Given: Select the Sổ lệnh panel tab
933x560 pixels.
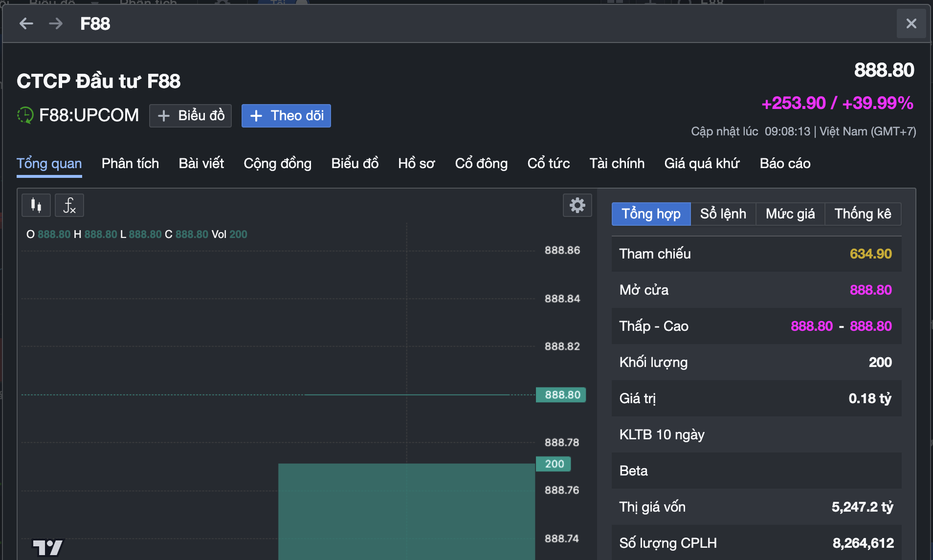Looking at the screenshot, I should pyautogui.click(x=723, y=214).
